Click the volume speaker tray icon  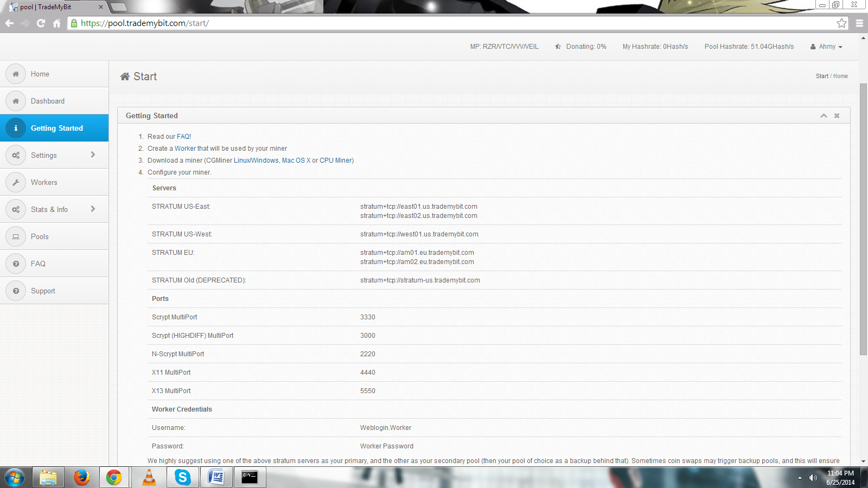pyautogui.click(x=813, y=478)
